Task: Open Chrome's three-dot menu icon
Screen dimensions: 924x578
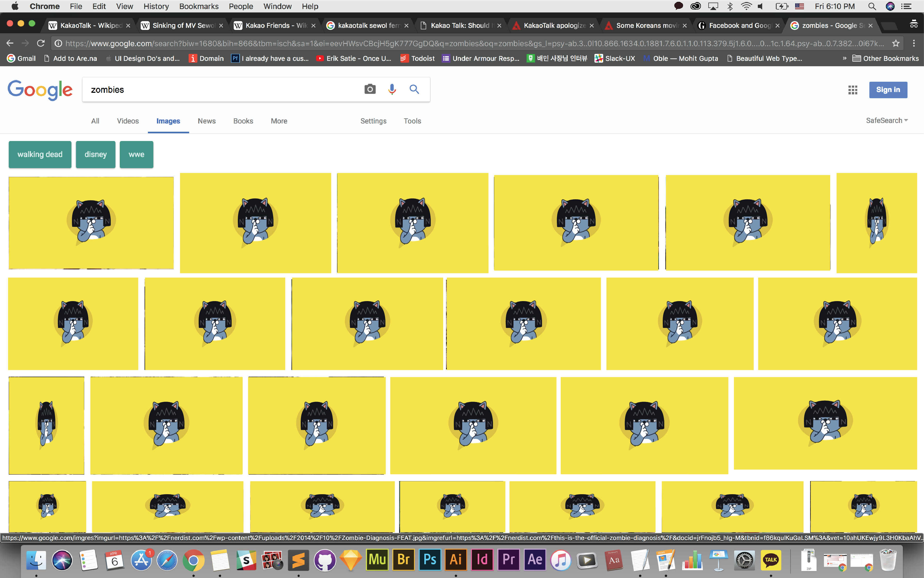Action: pos(914,43)
